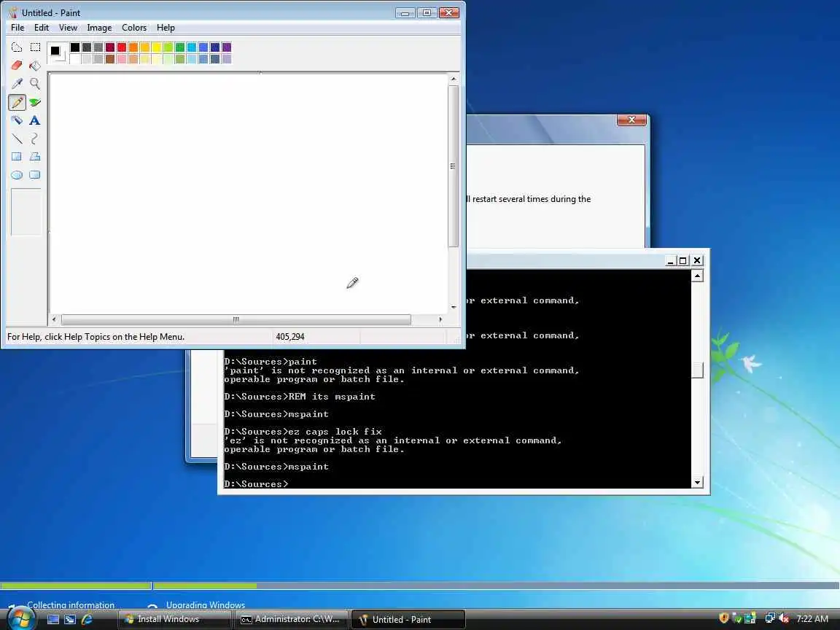Select the straight Line tool
840x630 pixels.
[x=17, y=139]
